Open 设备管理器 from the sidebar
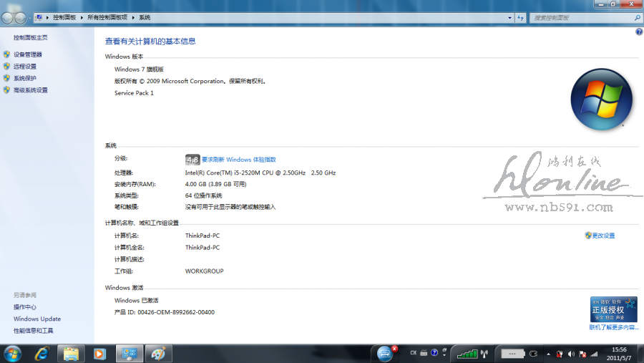This screenshot has height=363, width=644. click(x=27, y=54)
